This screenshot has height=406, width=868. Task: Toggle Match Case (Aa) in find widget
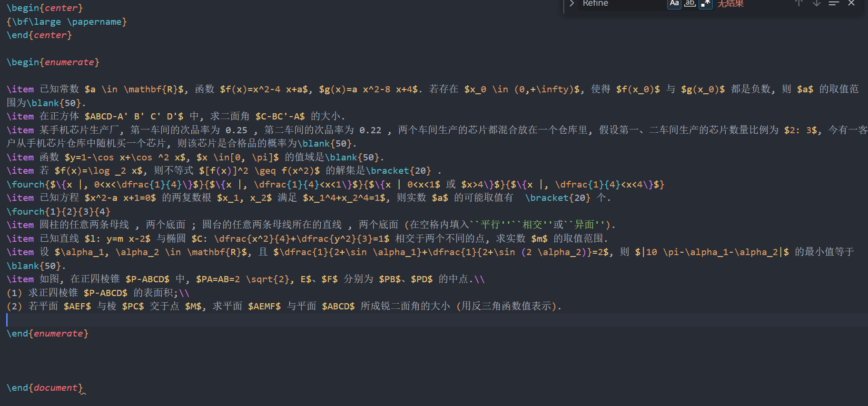[x=674, y=3]
